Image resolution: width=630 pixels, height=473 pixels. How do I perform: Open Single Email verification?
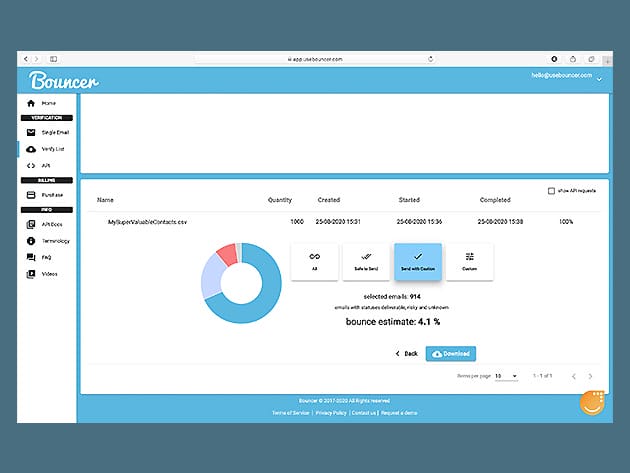coord(54,132)
